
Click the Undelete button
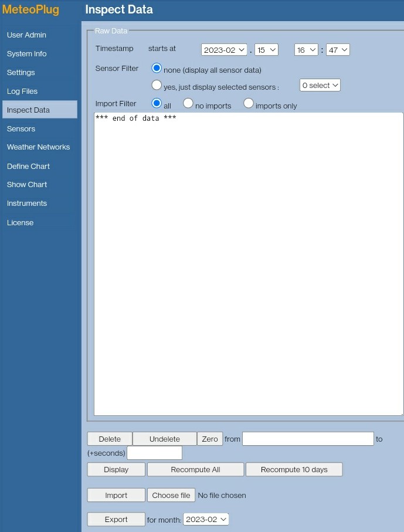(165, 439)
